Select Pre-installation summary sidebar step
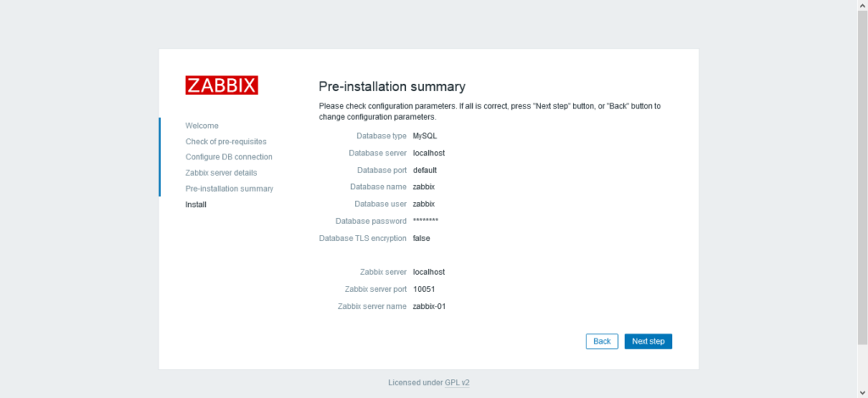 click(x=229, y=188)
